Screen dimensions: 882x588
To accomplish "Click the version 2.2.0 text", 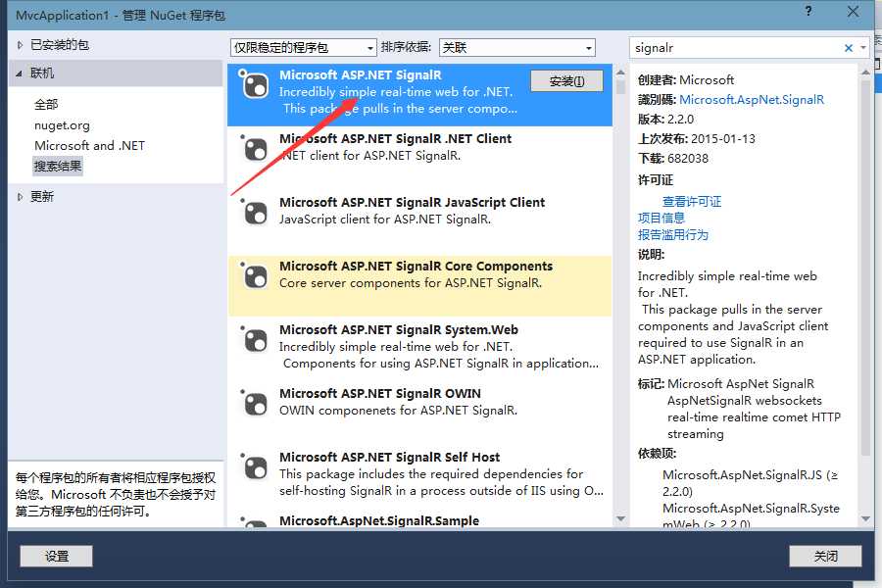I will [x=680, y=120].
